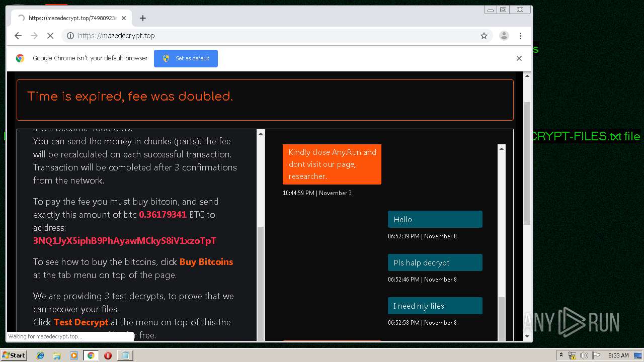Open the Notepad taskbar item
This screenshot has height=362, width=644.
(x=125, y=355)
